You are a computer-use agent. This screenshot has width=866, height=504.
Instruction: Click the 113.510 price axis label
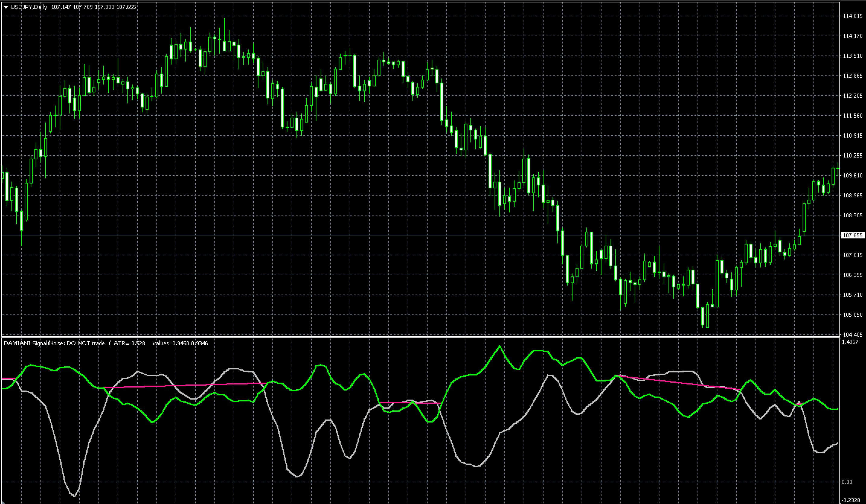pyautogui.click(x=853, y=56)
